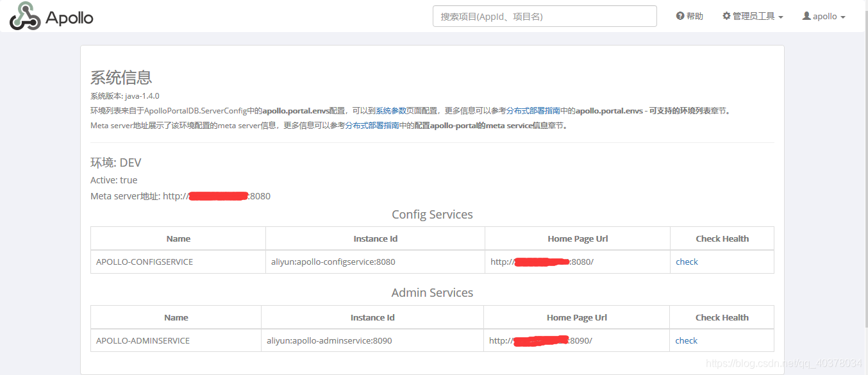Click Config Services Instance Id column header
This screenshot has height=375, width=868.
tap(376, 238)
